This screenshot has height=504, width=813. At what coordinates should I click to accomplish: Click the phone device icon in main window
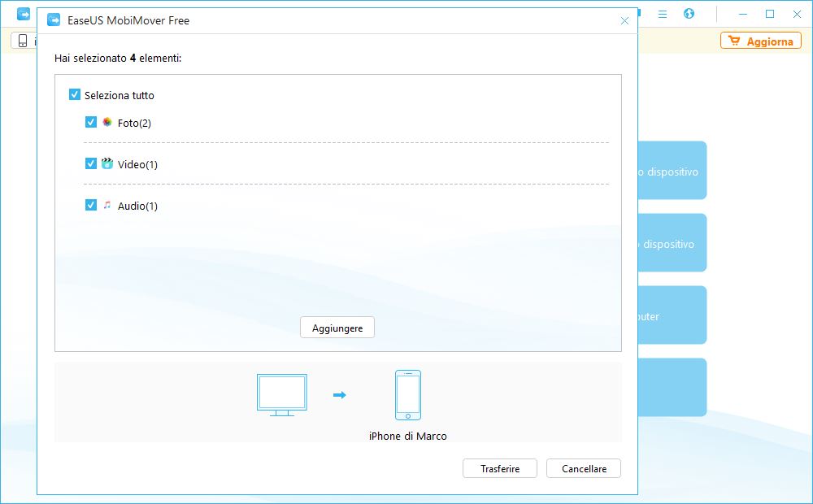[23, 41]
